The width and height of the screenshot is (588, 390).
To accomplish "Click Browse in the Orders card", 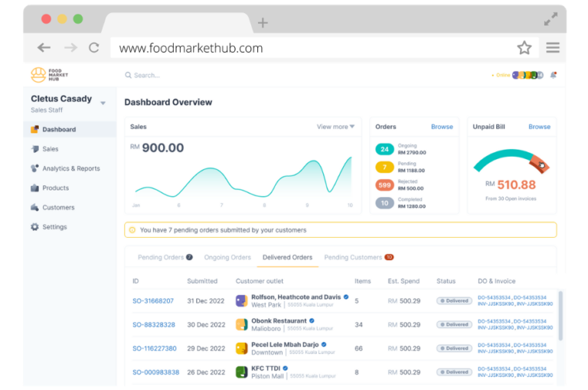I will 442,127.
